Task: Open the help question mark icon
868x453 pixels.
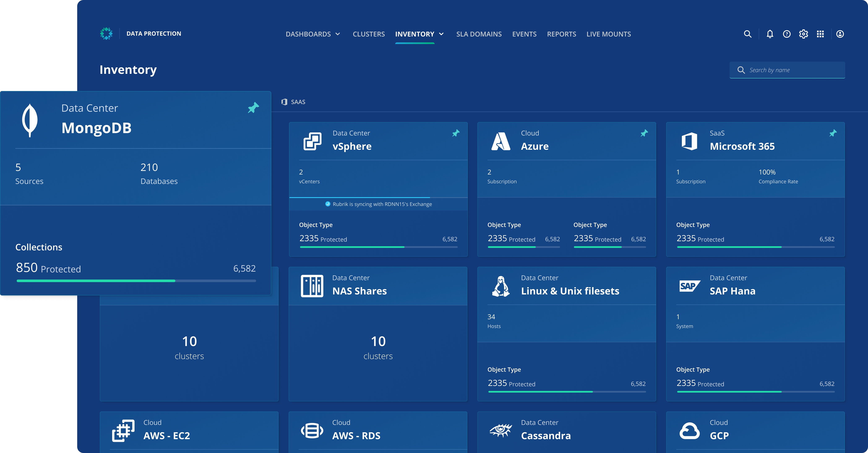Action: coord(786,34)
